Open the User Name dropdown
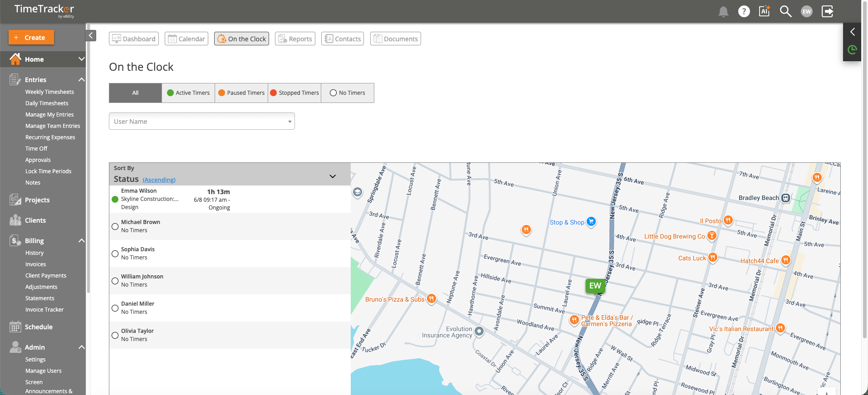This screenshot has width=868, height=395. [202, 121]
